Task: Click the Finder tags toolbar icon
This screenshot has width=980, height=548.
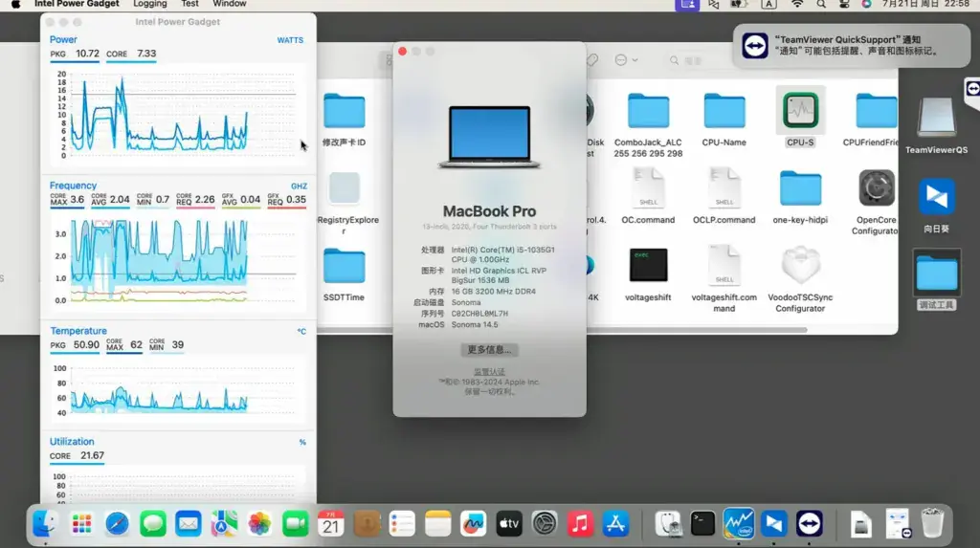Action: (591, 60)
